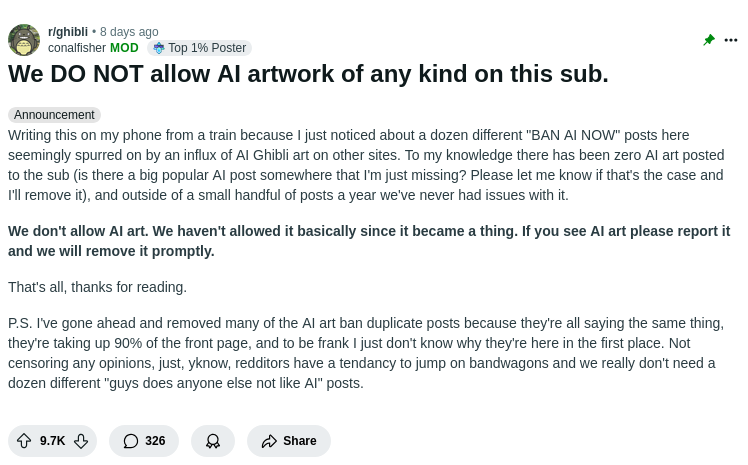Viewport: 748px width, 465px height.
Task: Give an award to this post
Action: click(213, 441)
